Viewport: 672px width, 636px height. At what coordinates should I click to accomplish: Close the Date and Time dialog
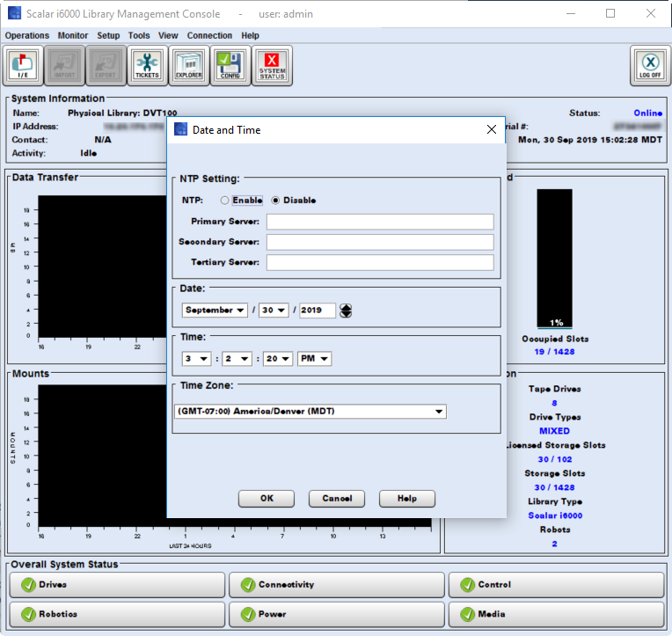click(492, 129)
